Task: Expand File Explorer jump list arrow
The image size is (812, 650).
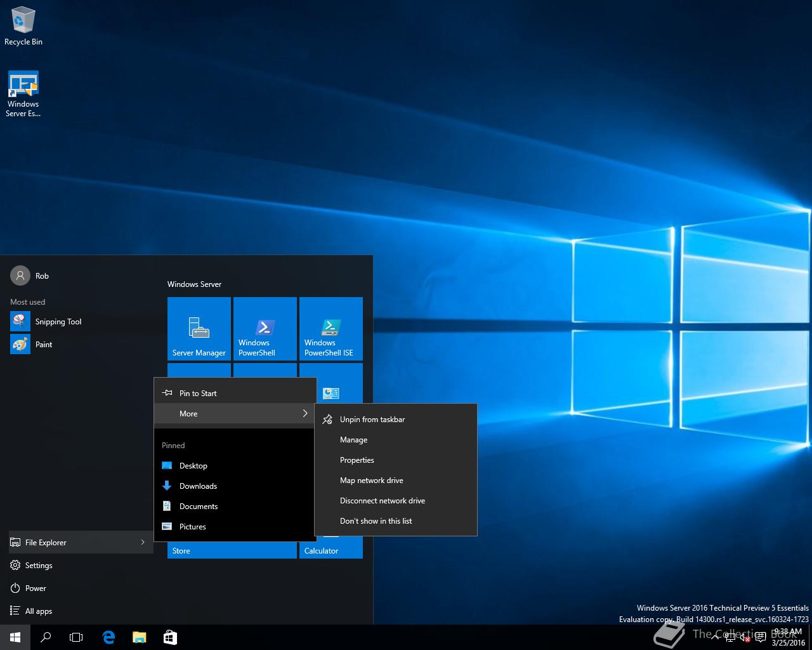Action: pos(143,542)
